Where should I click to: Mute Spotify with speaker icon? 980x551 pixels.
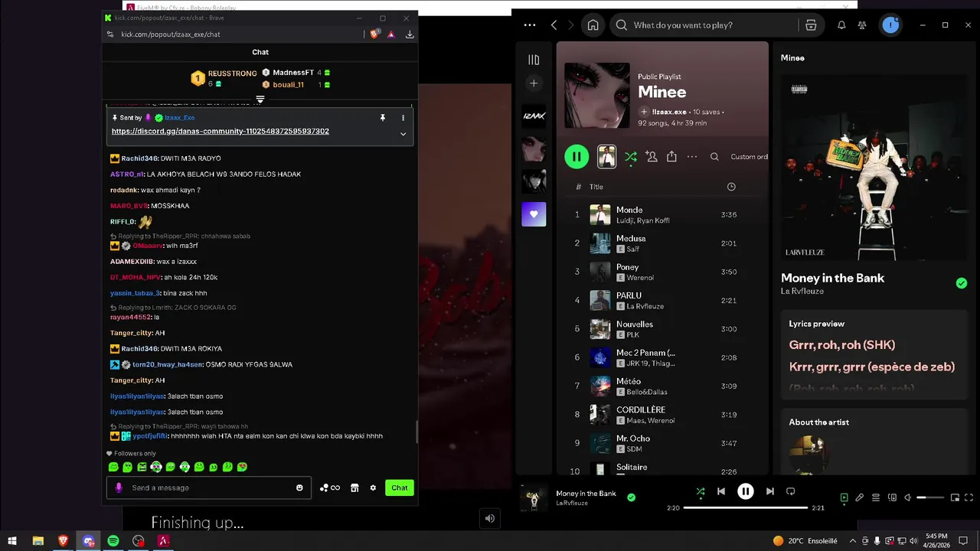[x=907, y=497]
